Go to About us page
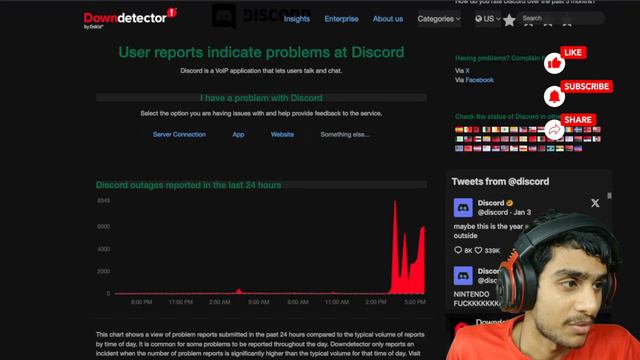This screenshot has height=360, width=640. (x=388, y=19)
